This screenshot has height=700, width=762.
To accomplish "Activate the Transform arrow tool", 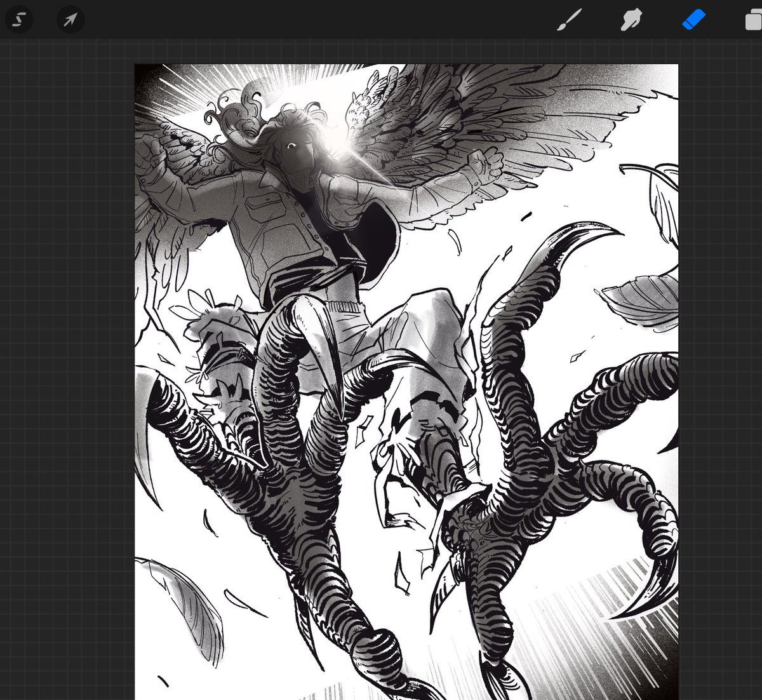I will pyautogui.click(x=70, y=20).
